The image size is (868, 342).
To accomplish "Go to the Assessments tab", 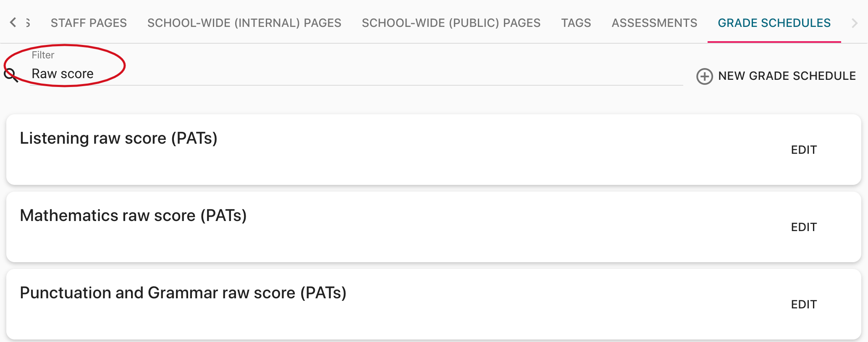I will click(654, 23).
